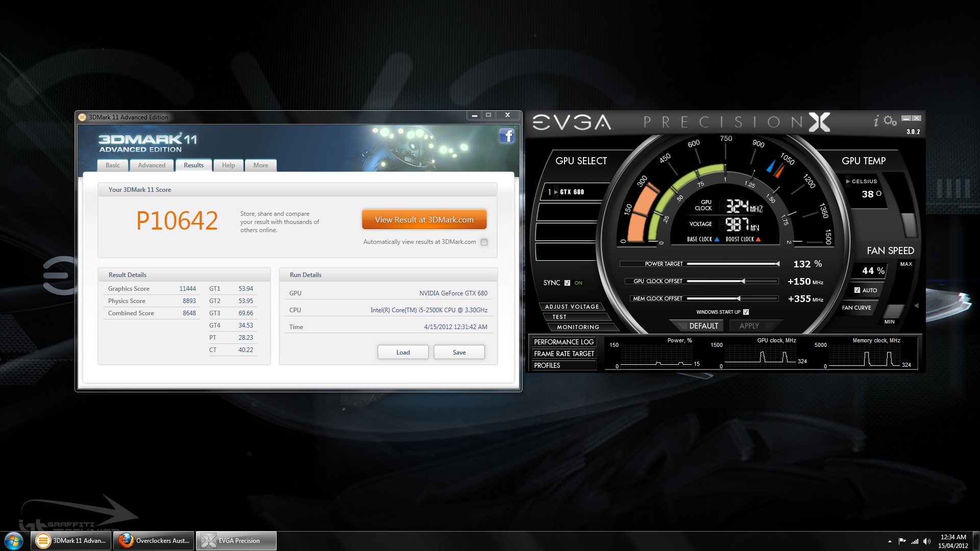Click View Result at 3DMark.com
This screenshot has width=980, height=551.
tap(424, 220)
